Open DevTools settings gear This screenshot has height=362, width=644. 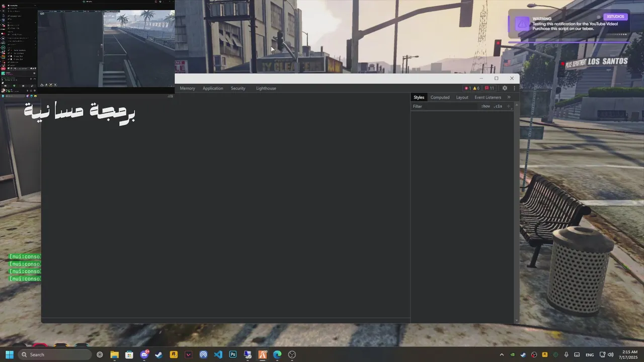coord(505,88)
